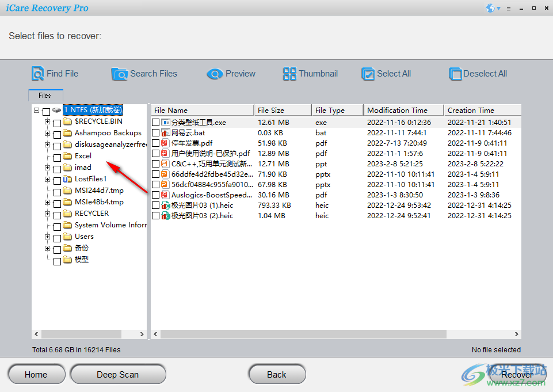Open the hamburger menu

[x=509, y=8]
